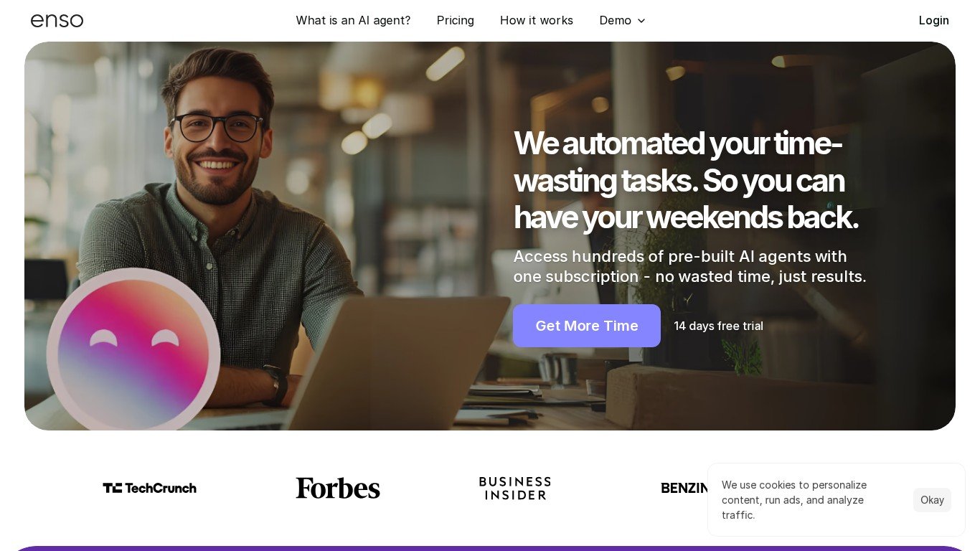
Task: Click the chevron next to Demo
Action: [x=641, y=21]
